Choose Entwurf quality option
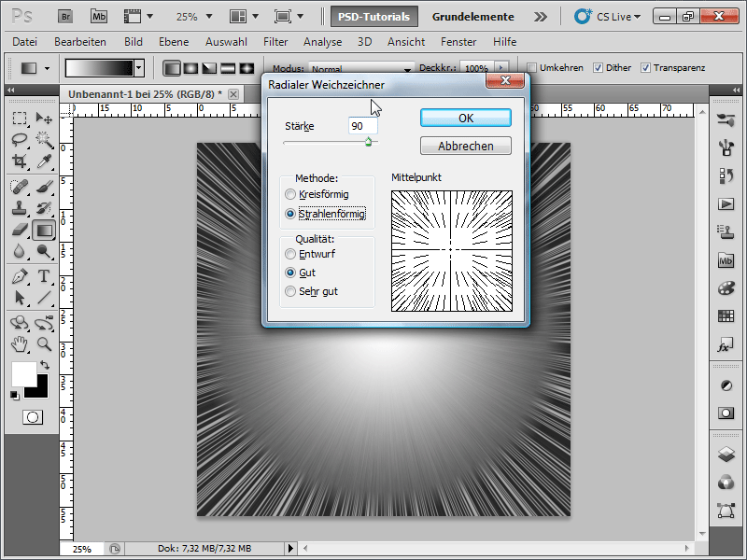The width and height of the screenshot is (747, 560). pyautogui.click(x=290, y=254)
